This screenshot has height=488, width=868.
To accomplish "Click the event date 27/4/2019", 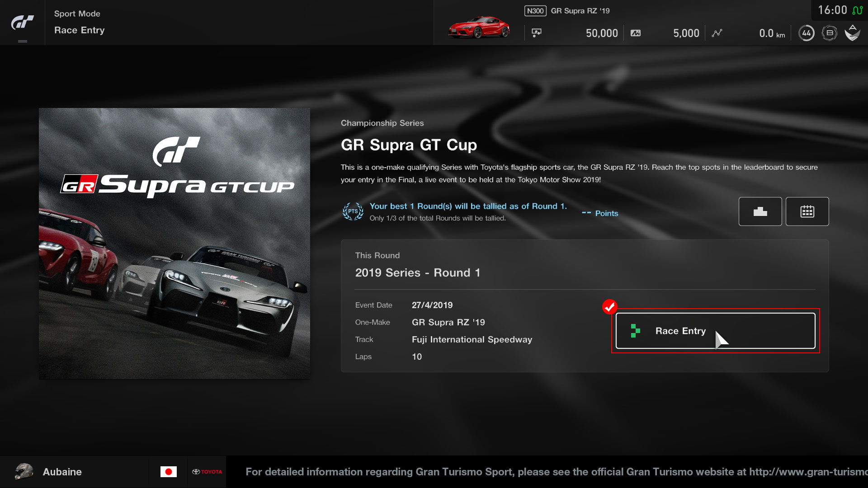I will 432,305.
